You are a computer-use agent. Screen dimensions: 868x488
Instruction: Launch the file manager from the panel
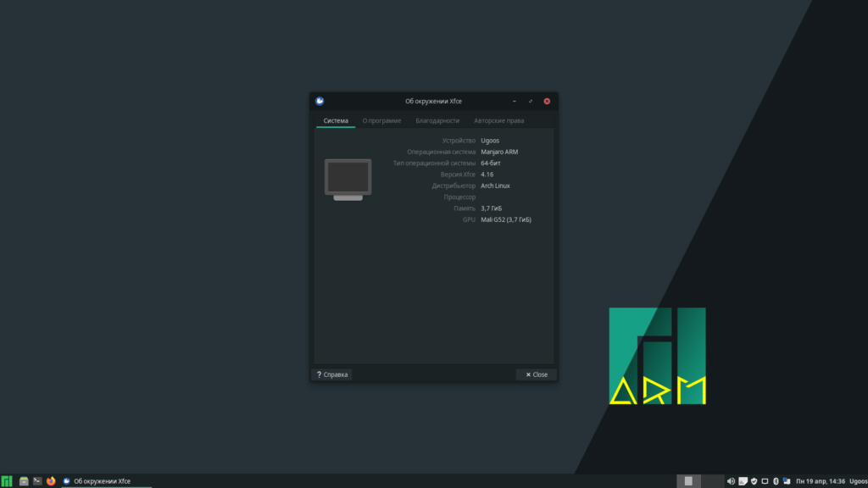[24, 481]
